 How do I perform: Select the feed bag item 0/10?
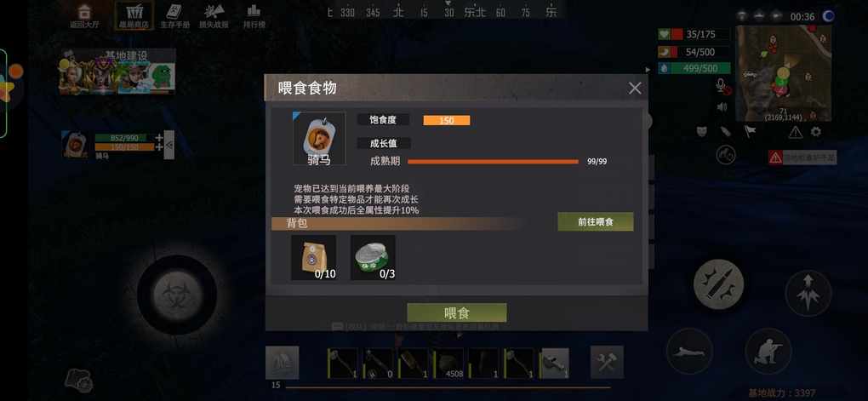(x=314, y=258)
